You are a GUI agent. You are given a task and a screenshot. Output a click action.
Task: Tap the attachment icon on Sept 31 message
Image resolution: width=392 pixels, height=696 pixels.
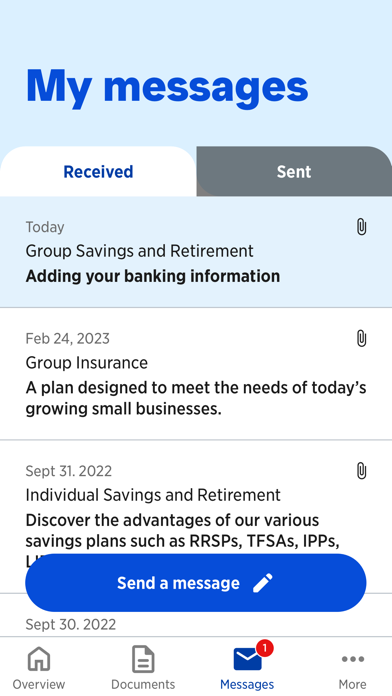click(361, 471)
